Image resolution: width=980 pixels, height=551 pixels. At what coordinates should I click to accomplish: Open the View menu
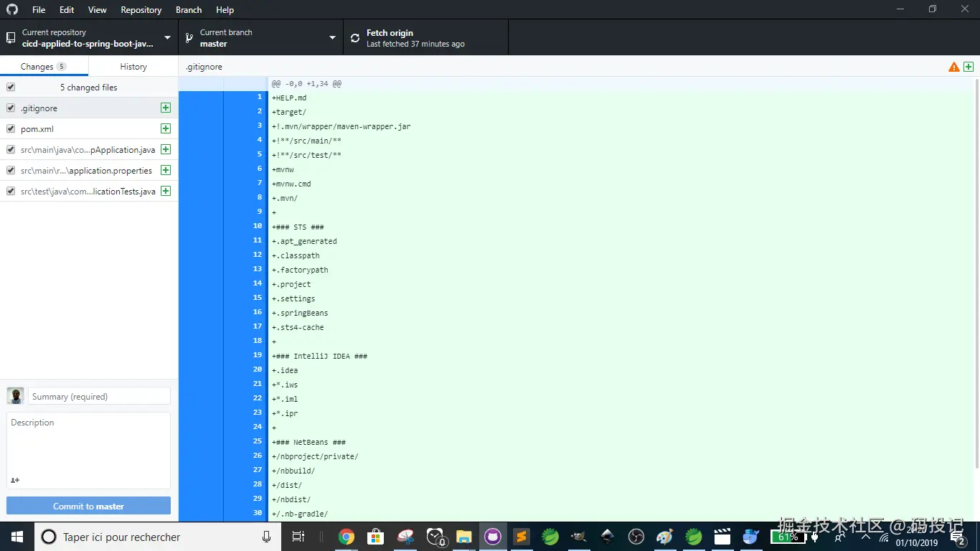click(98, 9)
